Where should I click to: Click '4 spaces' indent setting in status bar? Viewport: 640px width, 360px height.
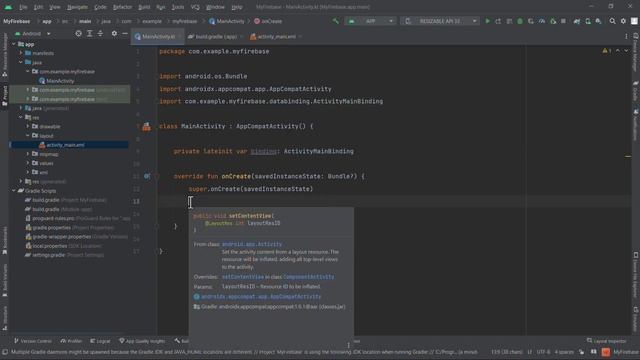tap(564, 352)
